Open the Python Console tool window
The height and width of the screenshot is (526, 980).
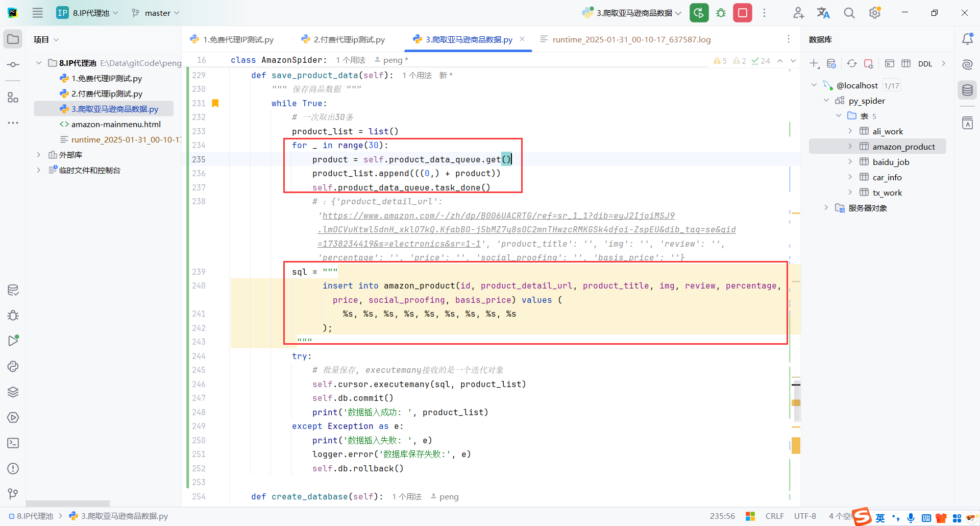tap(13, 366)
